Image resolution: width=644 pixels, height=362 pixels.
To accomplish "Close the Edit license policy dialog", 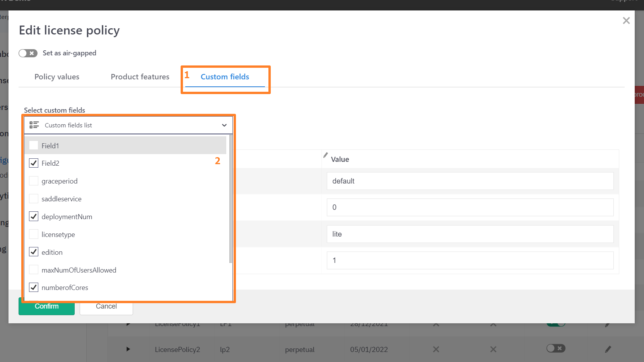I will [x=626, y=21].
